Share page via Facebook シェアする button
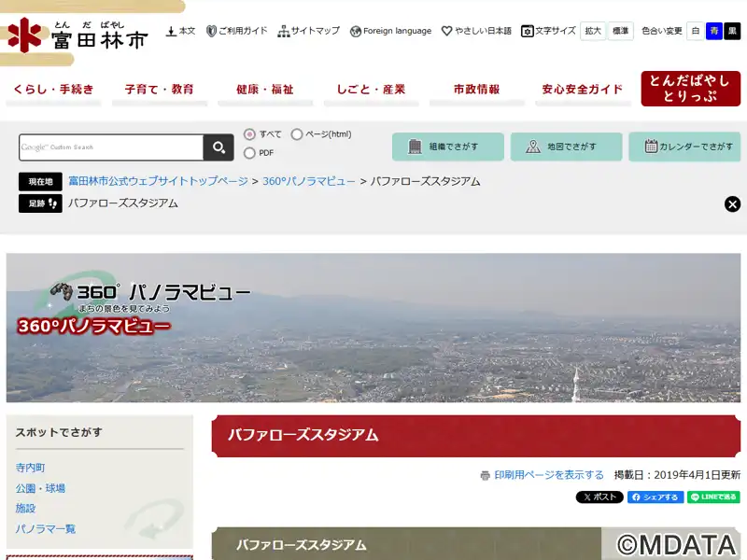Screen dimensions: 747x560 (655, 497)
